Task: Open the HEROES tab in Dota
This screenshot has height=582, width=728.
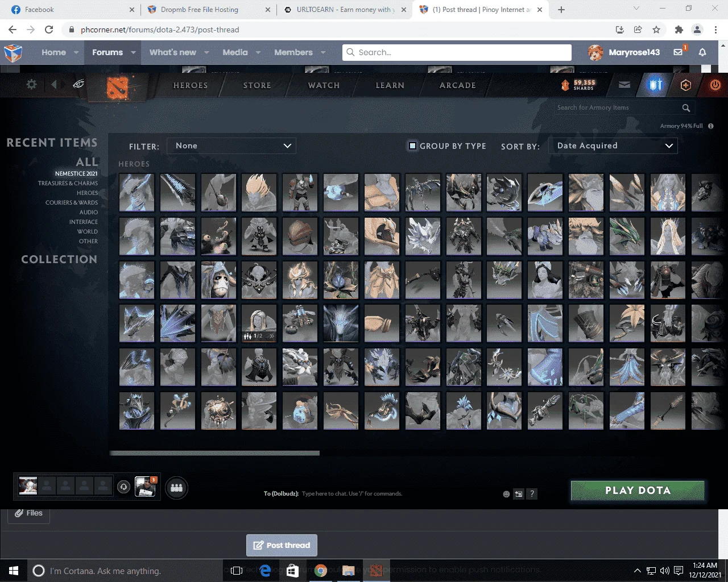Action: pyautogui.click(x=191, y=85)
